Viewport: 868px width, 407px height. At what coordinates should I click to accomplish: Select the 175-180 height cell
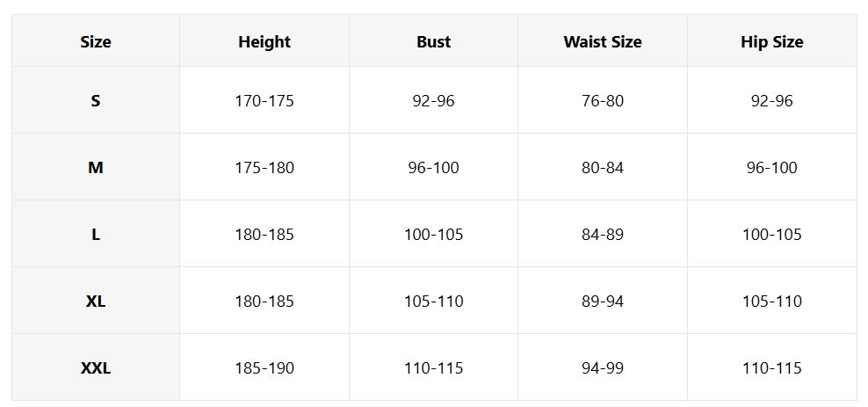(264, 167)
